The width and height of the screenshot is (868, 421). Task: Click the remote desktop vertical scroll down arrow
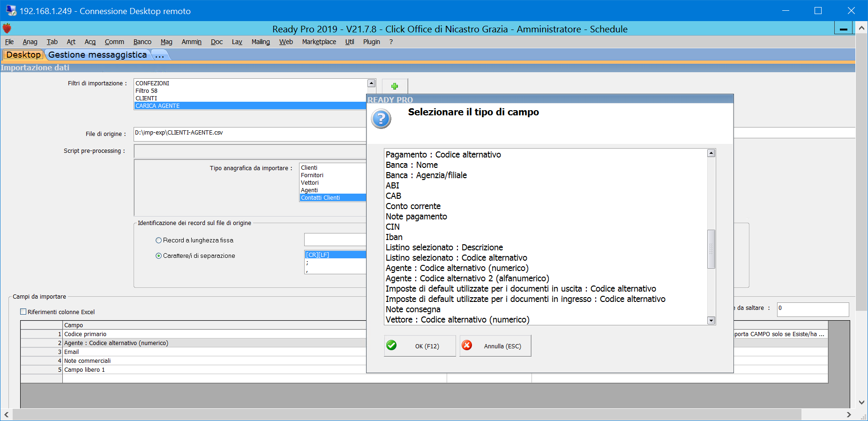(861, 402)
